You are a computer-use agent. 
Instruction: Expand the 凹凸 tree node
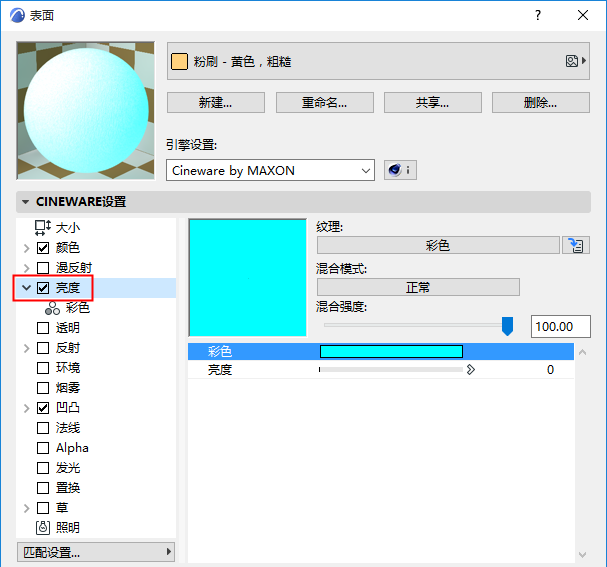[x=26, y=408]
